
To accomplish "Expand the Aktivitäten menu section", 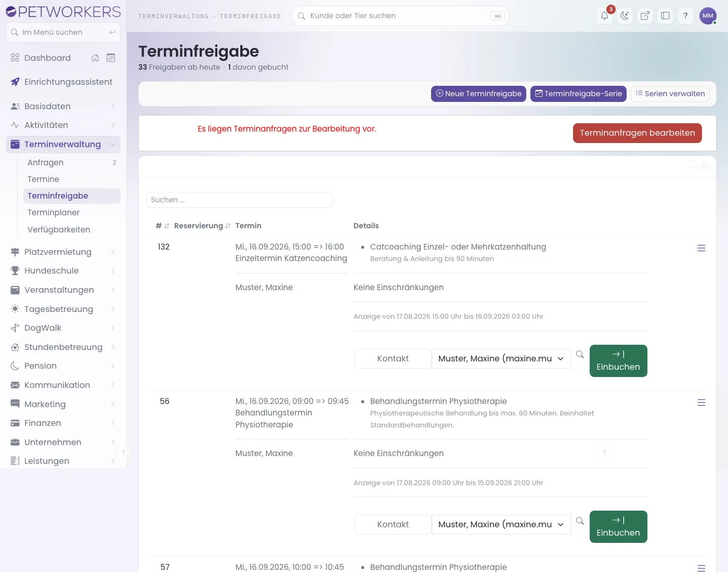I will (x=63, y=125).
